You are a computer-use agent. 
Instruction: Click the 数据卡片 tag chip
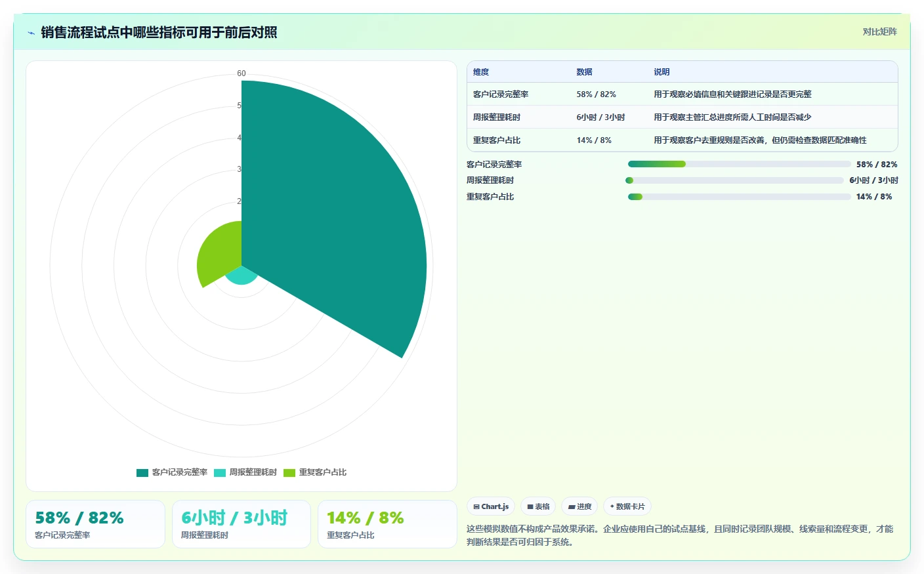pyautogui.click(x=627, y=506)
